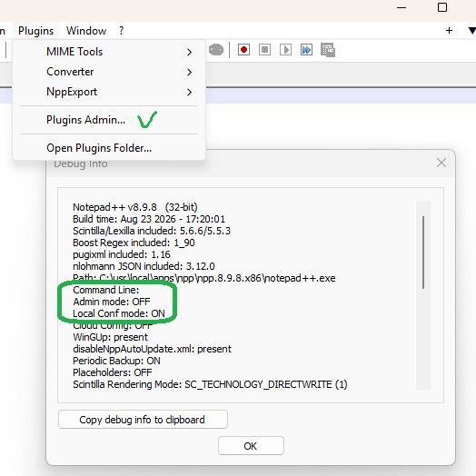Click the plus icon in menu bar

[449, 30]
